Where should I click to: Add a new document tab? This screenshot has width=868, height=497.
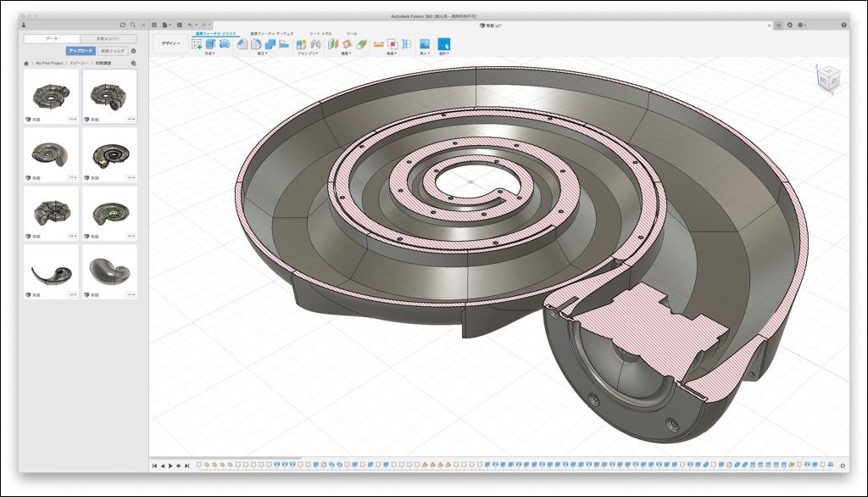click(x=778, y=25)
